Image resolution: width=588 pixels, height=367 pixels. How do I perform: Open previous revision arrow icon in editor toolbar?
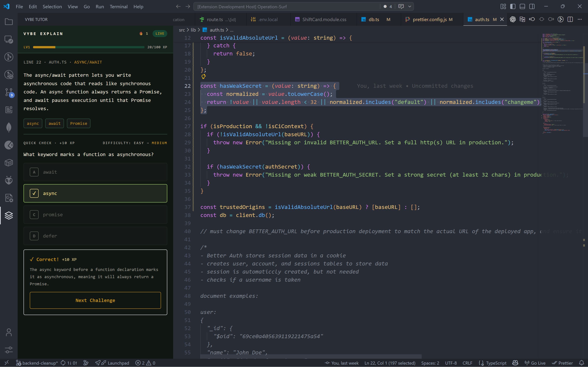pyautogui.click(x=532, y=19)
